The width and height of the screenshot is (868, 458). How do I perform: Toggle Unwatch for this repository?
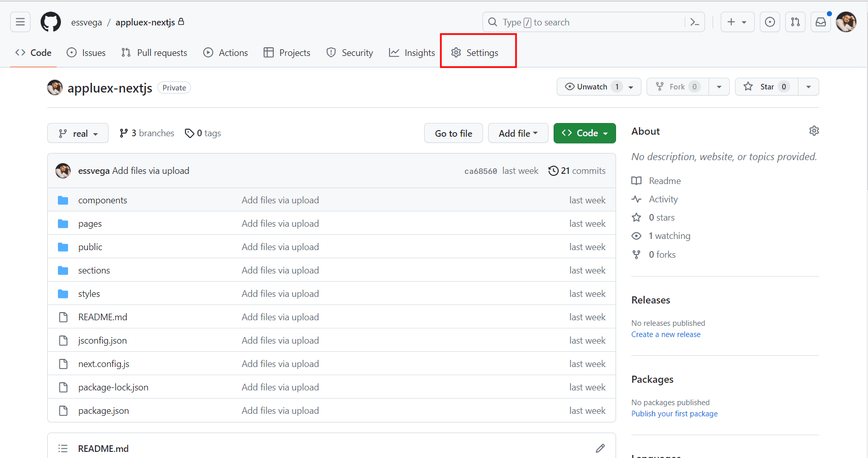click(x=599, y=86)
